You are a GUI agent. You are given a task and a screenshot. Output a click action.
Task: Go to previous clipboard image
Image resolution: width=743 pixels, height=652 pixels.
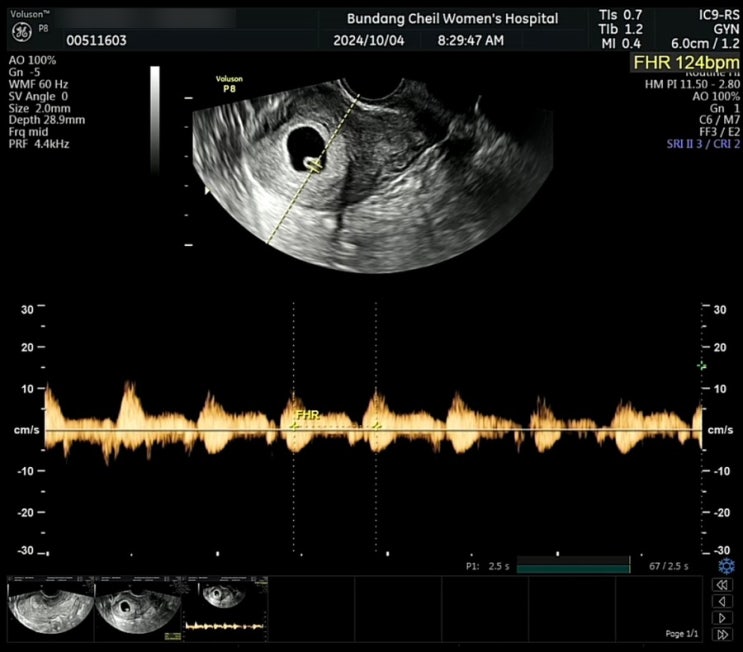[x=722, y=601]
